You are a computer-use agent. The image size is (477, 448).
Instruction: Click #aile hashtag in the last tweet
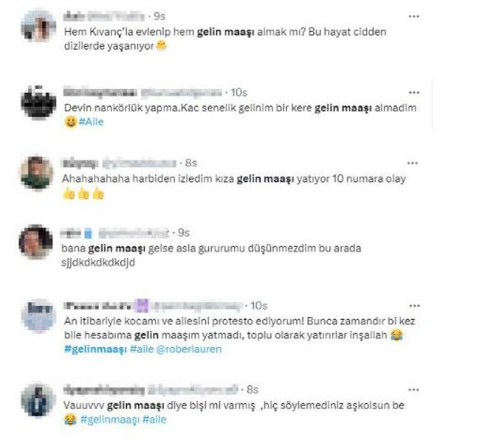click(154, 420)
